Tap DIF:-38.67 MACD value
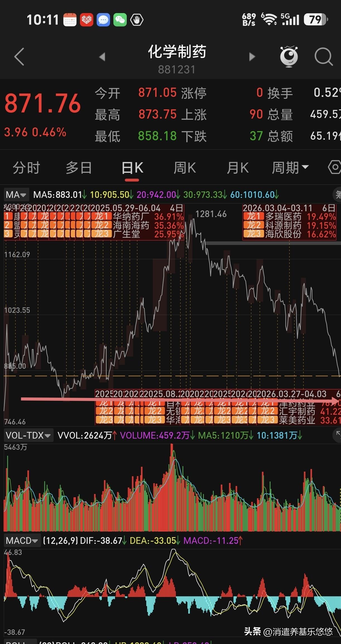The height and width of the screenshot is (644, 341). (103, 540)
